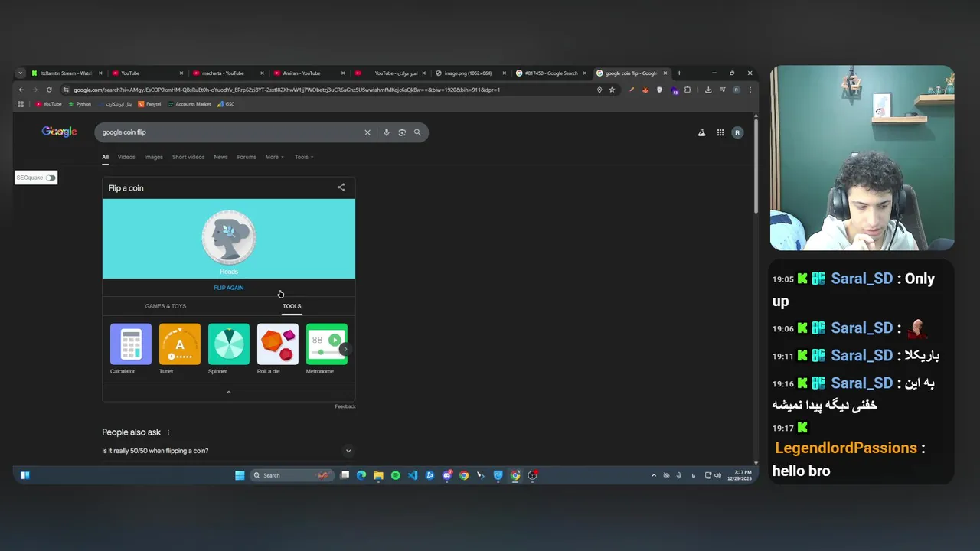Open the Windows Start menu
Viewport: 980px width, 551px height.
240,475
